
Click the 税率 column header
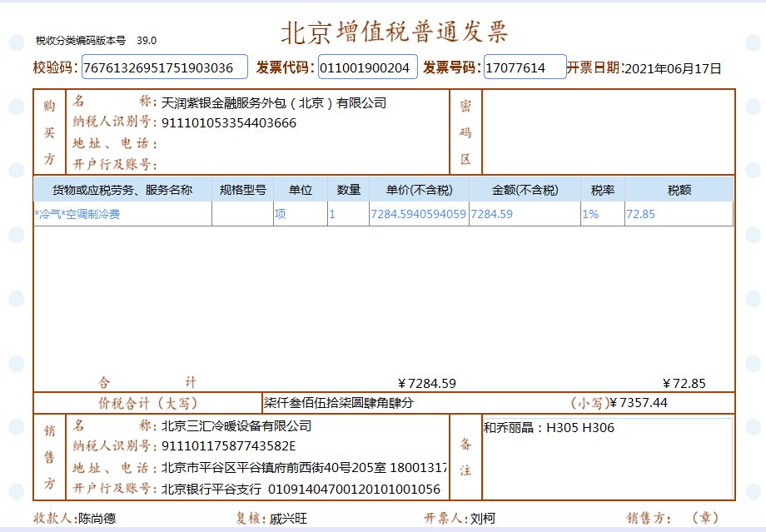602,190
